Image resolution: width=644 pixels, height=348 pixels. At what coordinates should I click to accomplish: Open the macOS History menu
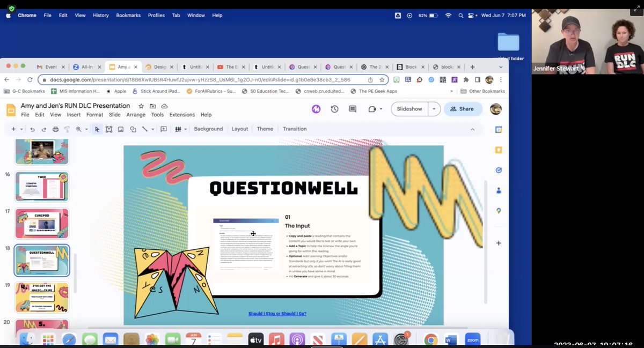tap(100, 16)
